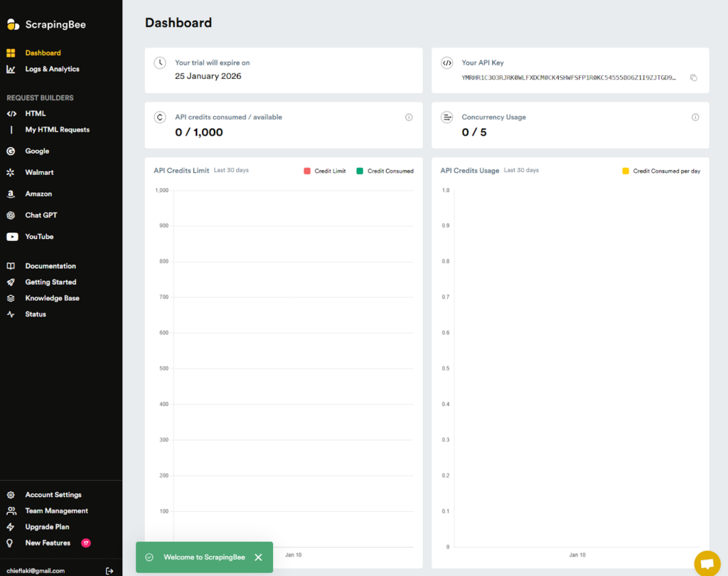Viewport: 728px width, 576px height.
Task: Open the YouTube request builder
Action: [39, 237]
